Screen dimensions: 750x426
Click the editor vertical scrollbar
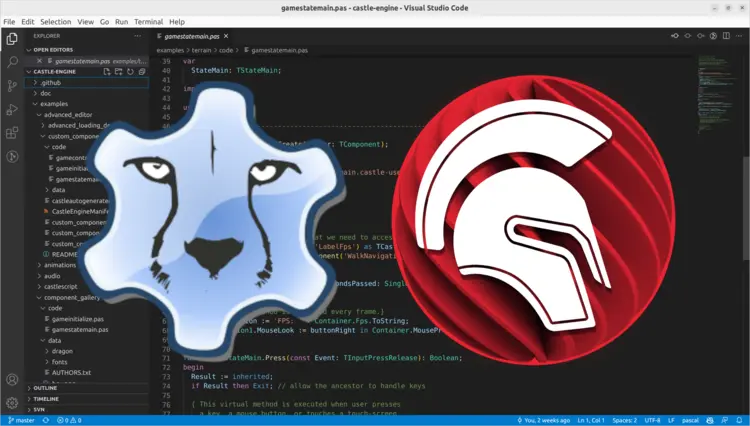coord(746,208)
